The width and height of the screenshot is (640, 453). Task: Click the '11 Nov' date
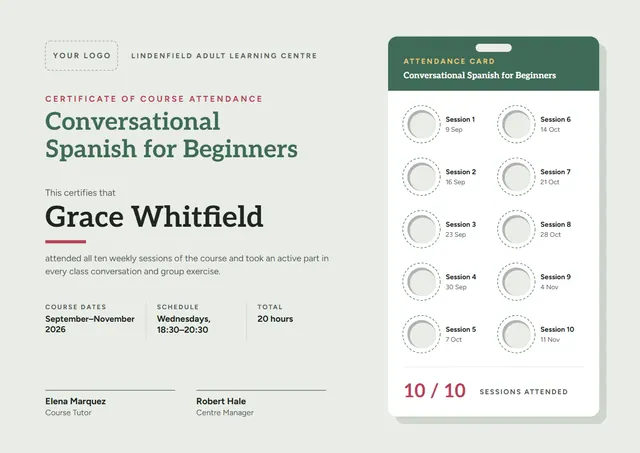(x=550, y=340)
